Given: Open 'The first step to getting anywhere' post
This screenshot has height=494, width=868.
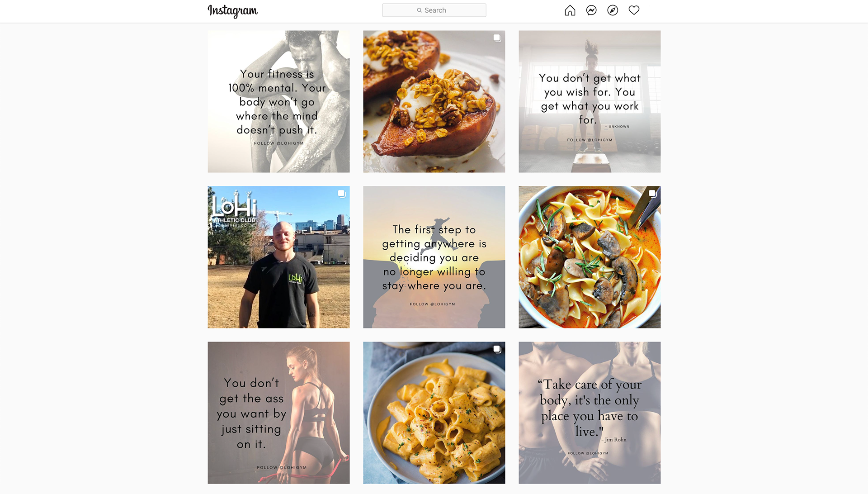Looking at the screenshot, I should click(434, 257).
